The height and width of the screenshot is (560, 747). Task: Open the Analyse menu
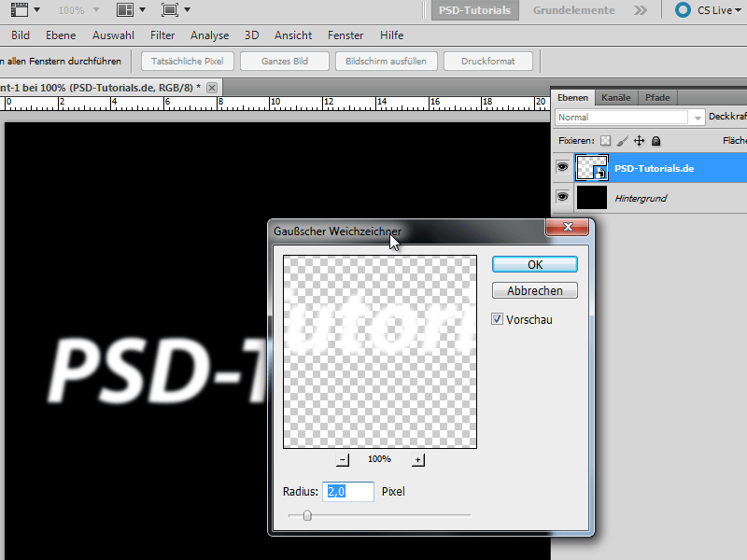pos(209,35)
